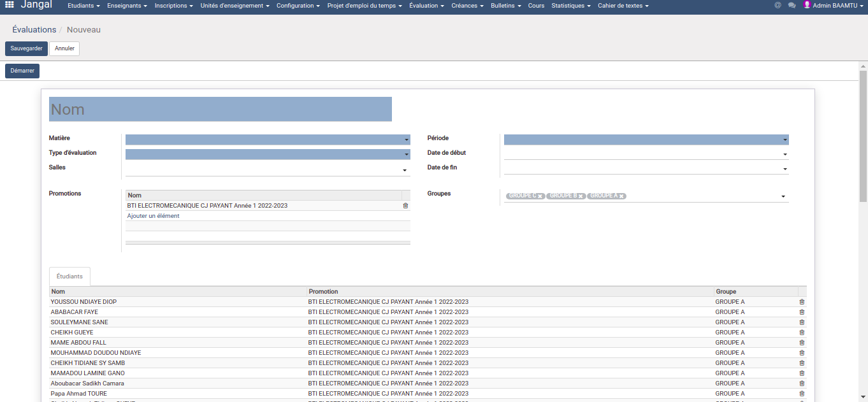Open Type d'évaluation dropdown
Viewport: 868px width, 402px height.
pos(268,154)
